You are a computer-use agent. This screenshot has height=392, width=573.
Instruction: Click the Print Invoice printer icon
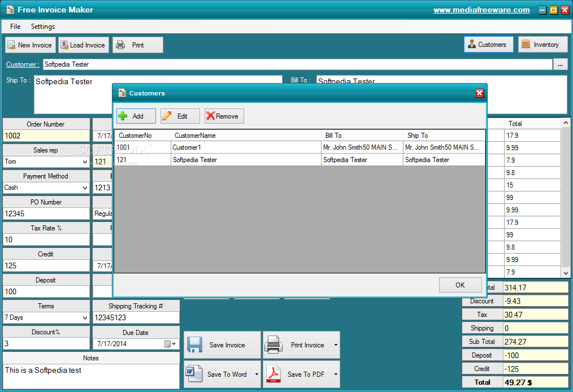pos(274,345)
